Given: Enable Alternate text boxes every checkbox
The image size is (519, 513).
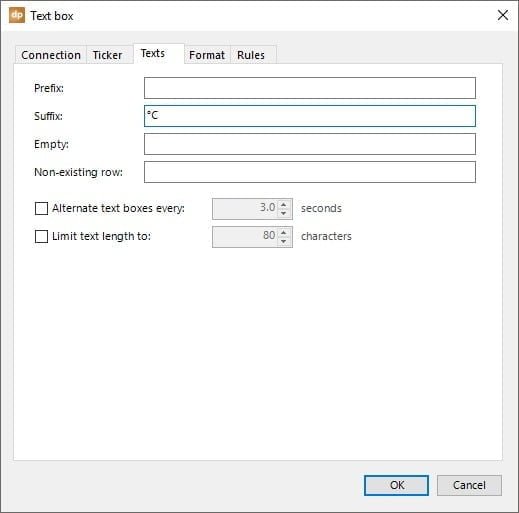Looking at the screenshot, I should (41, 209).
